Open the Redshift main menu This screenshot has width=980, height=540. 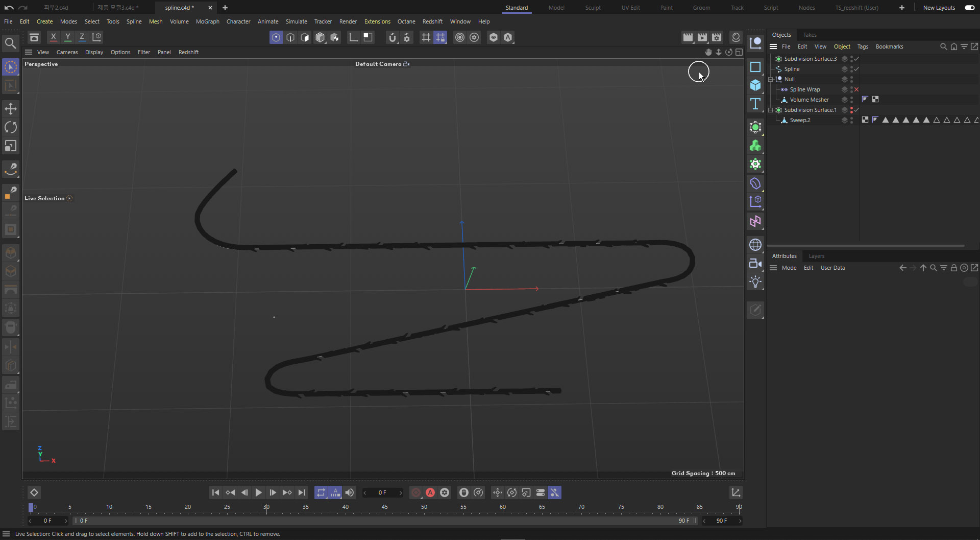click(x=432, y=21)
